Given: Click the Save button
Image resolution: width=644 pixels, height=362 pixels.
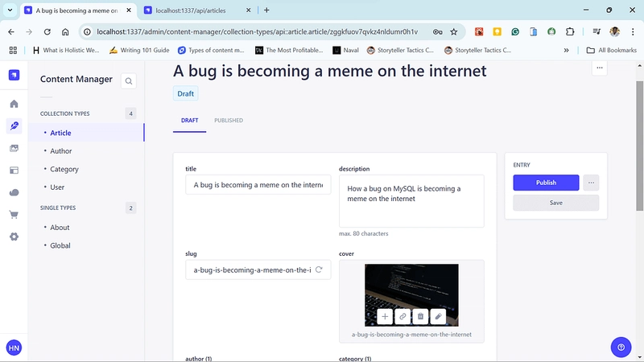Looking at the screenshot, I should [555, 203].
